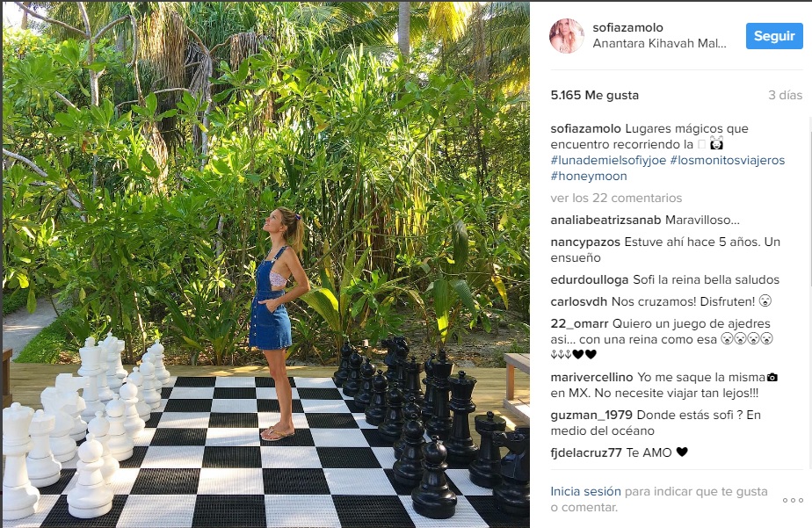The image size is (812, 528).
Task: Open the #lunademielsofiyjoe hashtag
Action: [x=608, y=161]
